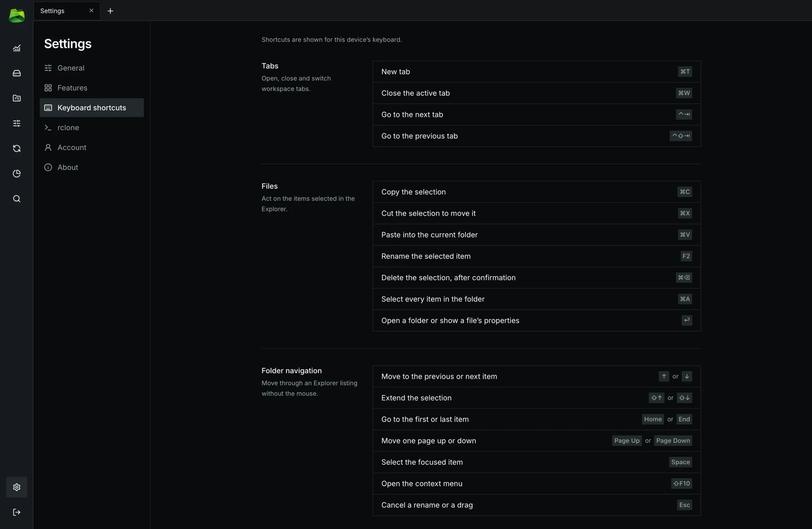
Task: Click the ⌘W key badge
Action: point(684,93)
